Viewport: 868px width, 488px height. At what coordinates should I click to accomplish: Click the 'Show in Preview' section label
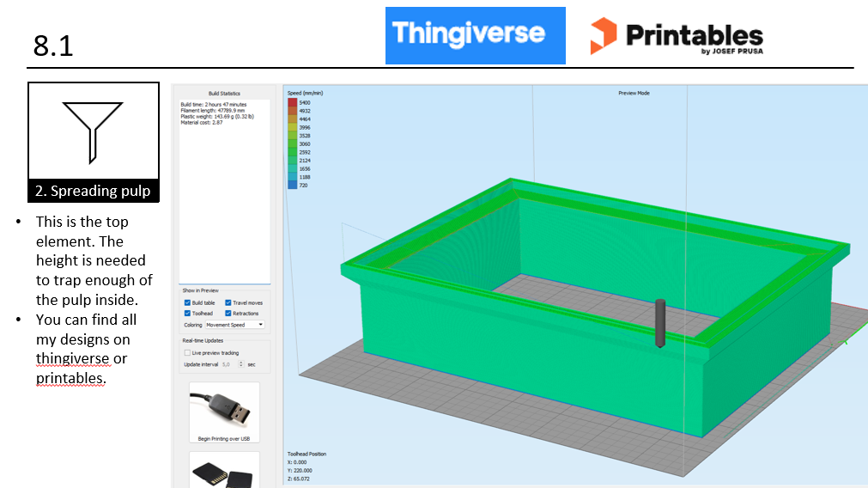tap(200, 290)
